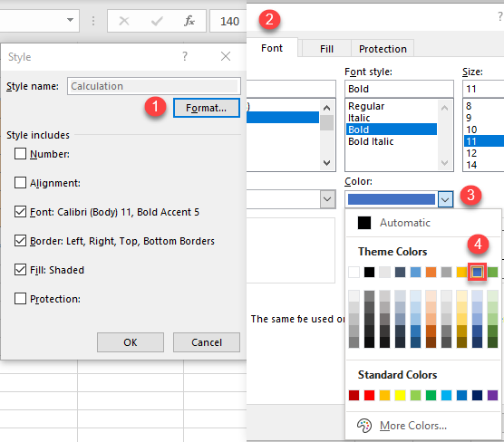Pick the dark blue standard color

(x=478, y=395)
